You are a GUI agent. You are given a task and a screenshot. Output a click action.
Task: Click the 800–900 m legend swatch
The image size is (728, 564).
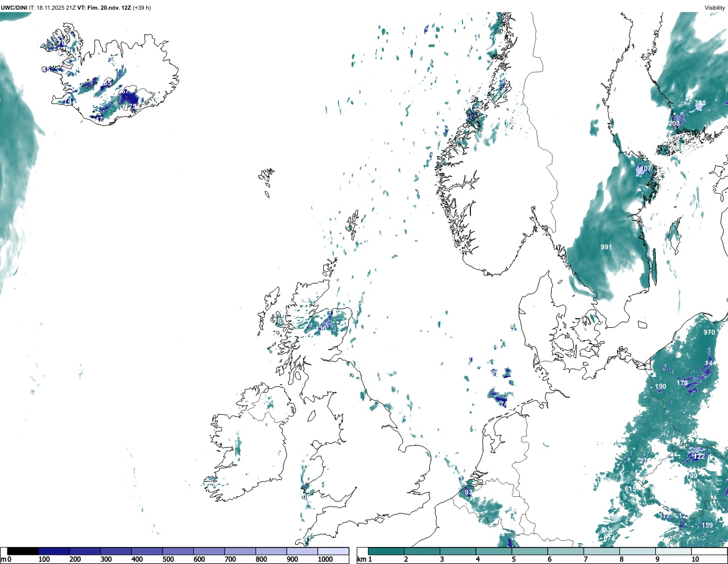[x=271, y=551]
